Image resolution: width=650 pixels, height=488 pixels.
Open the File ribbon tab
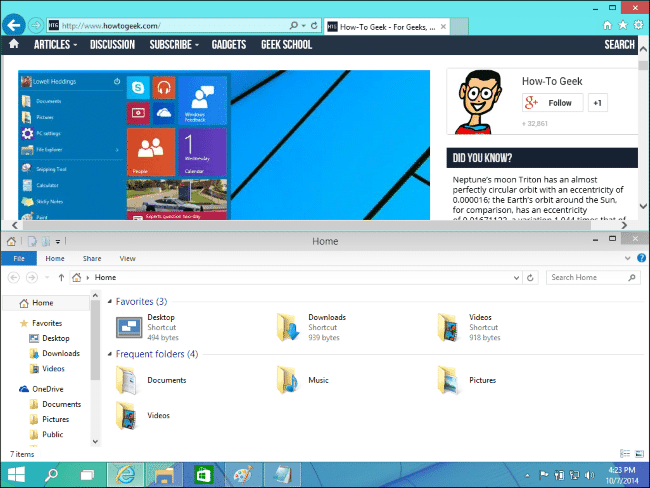click(19, 258)
